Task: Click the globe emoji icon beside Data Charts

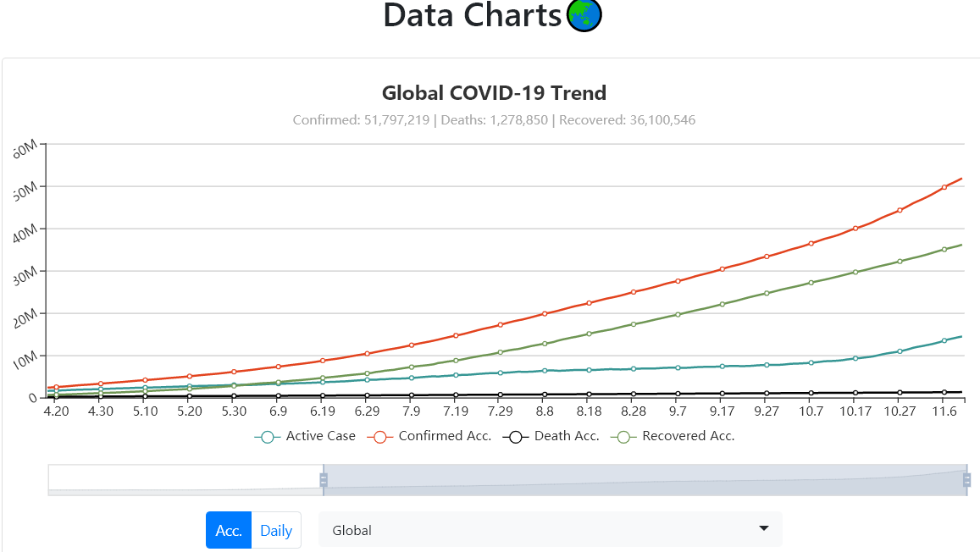Action: click(584, 15)
